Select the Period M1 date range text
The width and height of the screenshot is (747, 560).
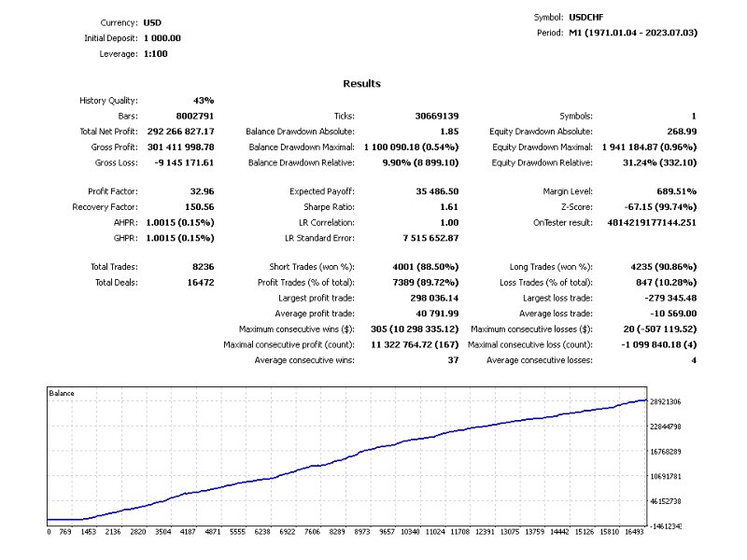point(633,33)
